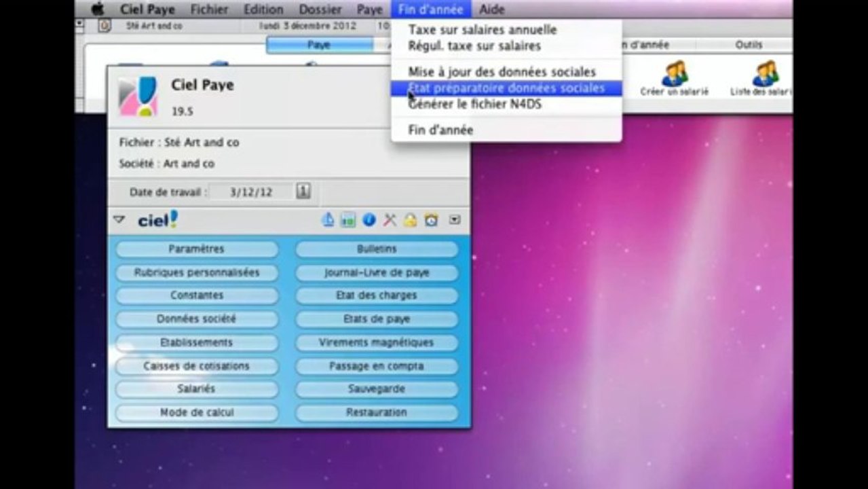
Task: Open the Aide menu
Action: (491, 10)
